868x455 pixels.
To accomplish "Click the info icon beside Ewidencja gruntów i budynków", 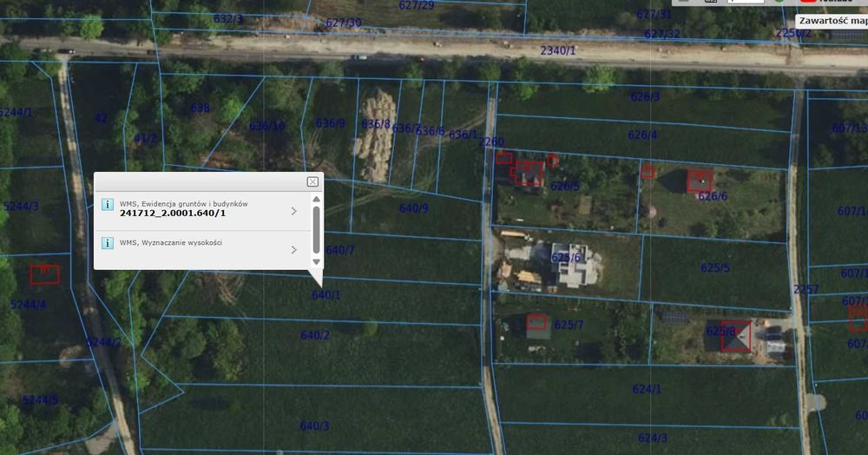I will (108, 204).
